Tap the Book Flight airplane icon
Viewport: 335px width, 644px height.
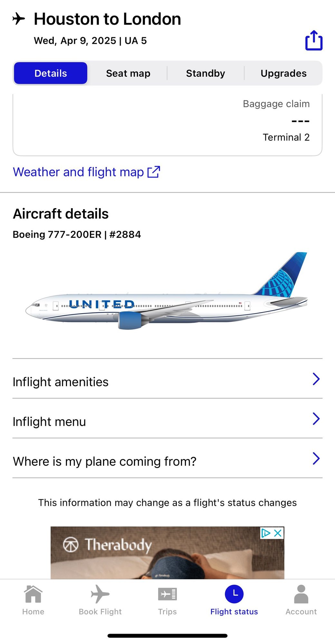point(100,594)
